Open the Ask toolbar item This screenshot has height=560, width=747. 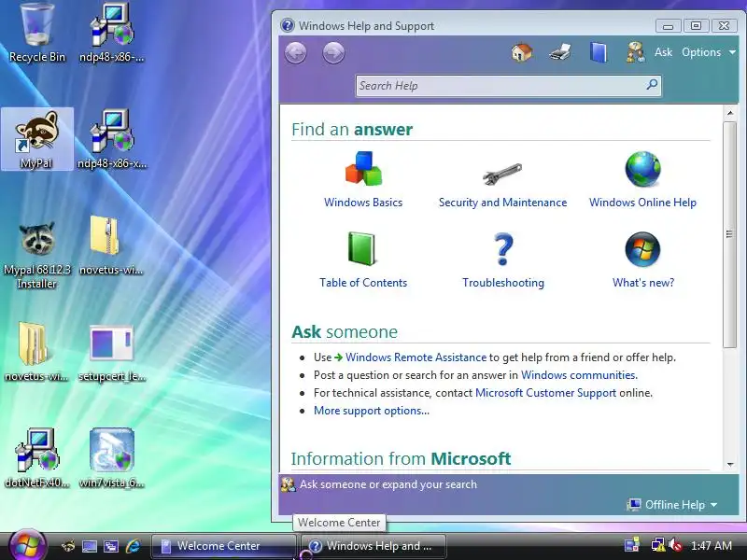click(x=663, y=52)
